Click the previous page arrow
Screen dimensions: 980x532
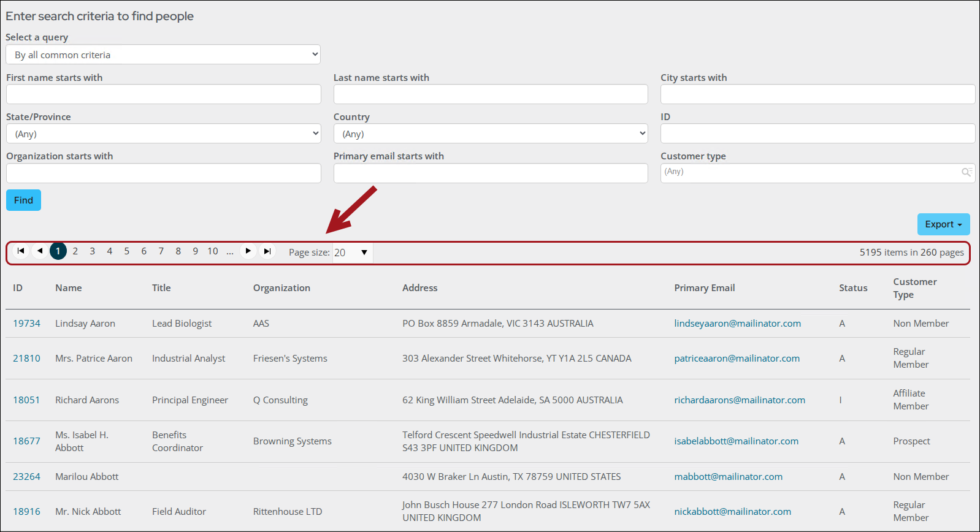(x=40, y=251)
